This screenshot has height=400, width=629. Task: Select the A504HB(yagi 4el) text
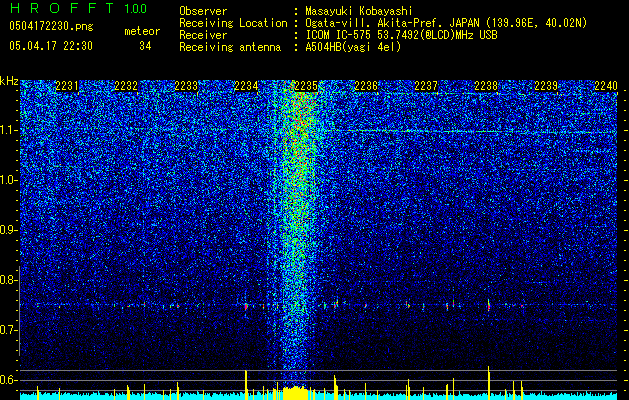coord(353,47)
